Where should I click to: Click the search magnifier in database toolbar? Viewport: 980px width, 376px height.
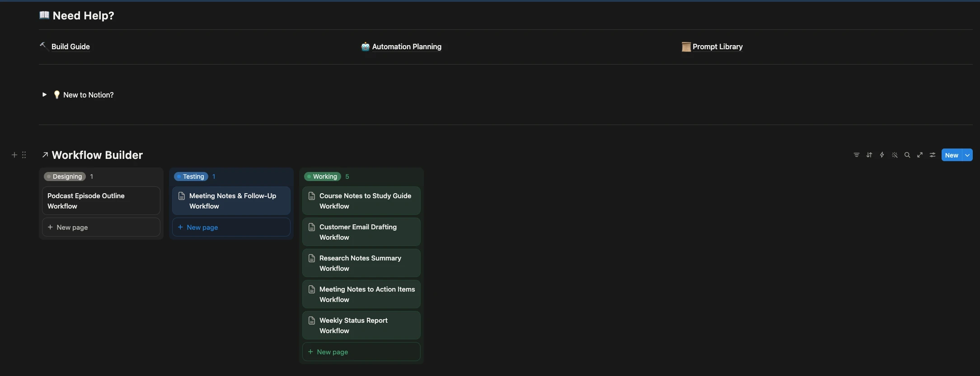coord(907,155)
